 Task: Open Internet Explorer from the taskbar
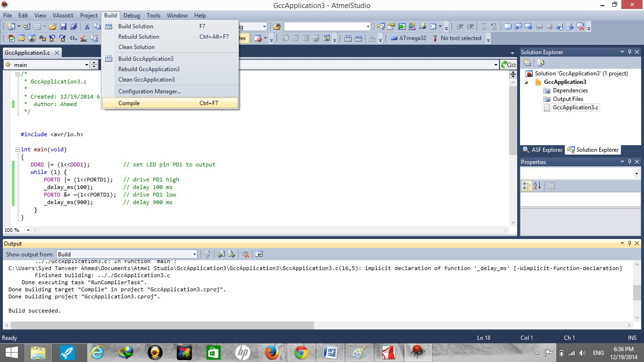[x=96, y=352]
